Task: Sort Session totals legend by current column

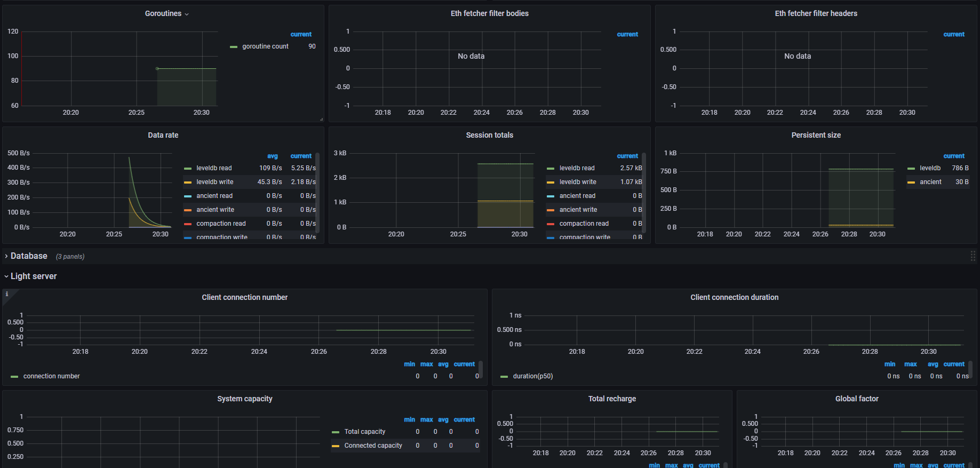Action: (627, 156)
